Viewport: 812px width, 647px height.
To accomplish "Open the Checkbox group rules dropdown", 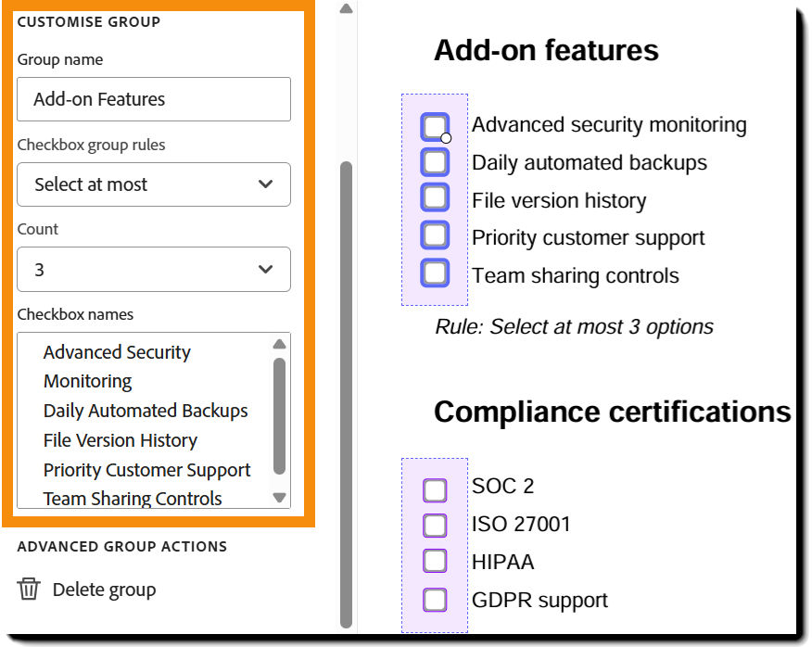I will click(153, 184).
